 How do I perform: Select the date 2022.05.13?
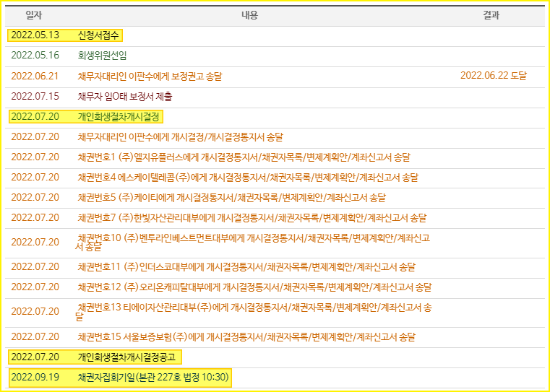(x=35, y=35)
